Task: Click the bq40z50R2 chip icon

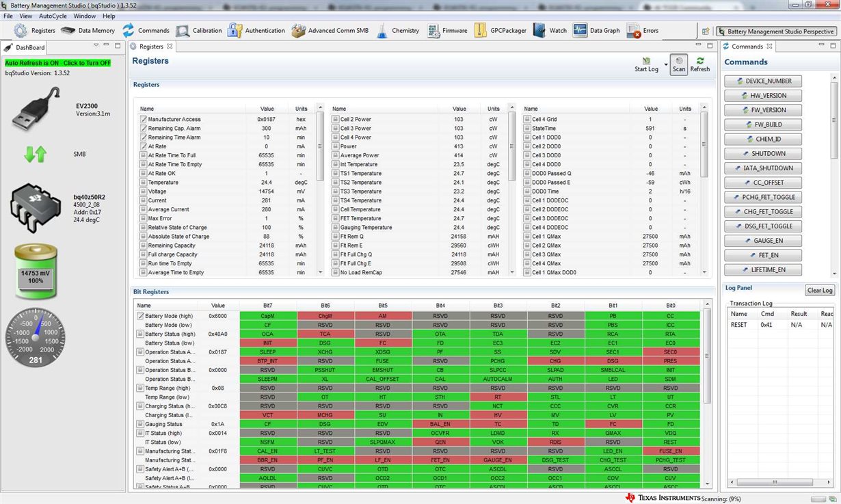Action: click(36, 208)
